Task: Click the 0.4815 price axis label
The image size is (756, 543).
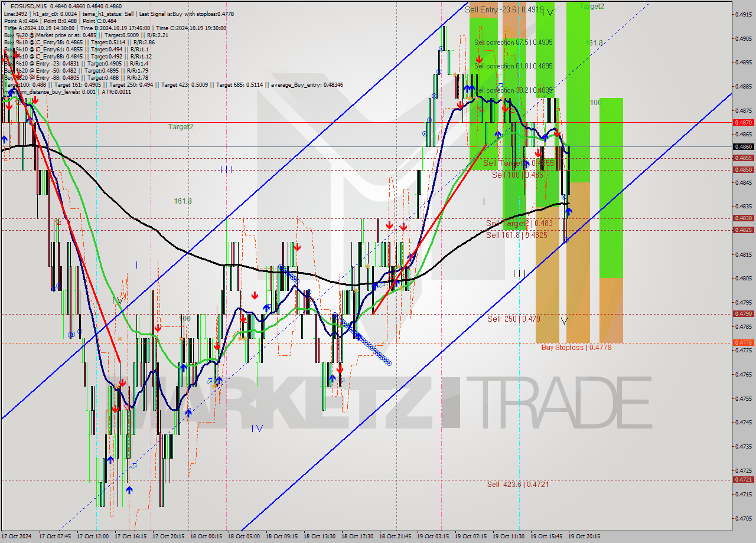Action: [x=743, y=254]
